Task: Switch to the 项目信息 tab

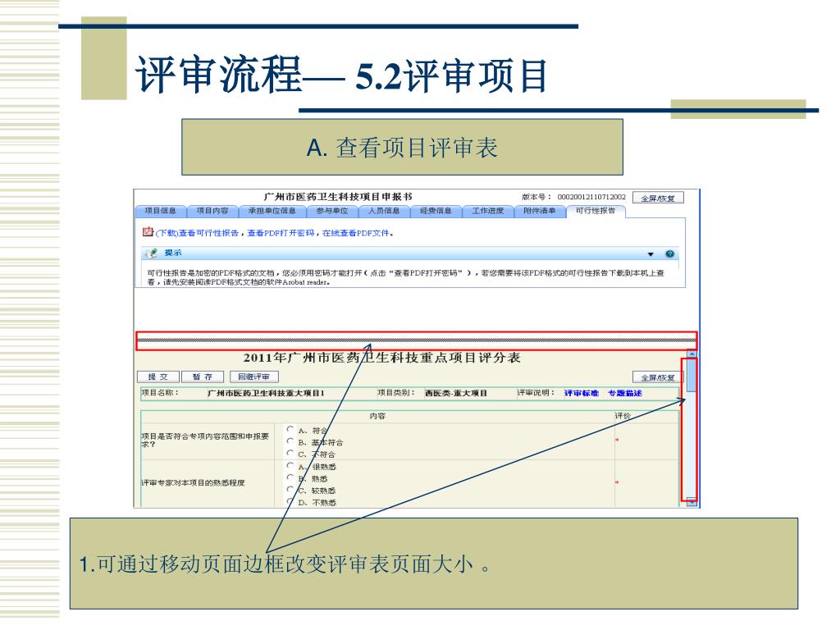Action: [160, 211]
